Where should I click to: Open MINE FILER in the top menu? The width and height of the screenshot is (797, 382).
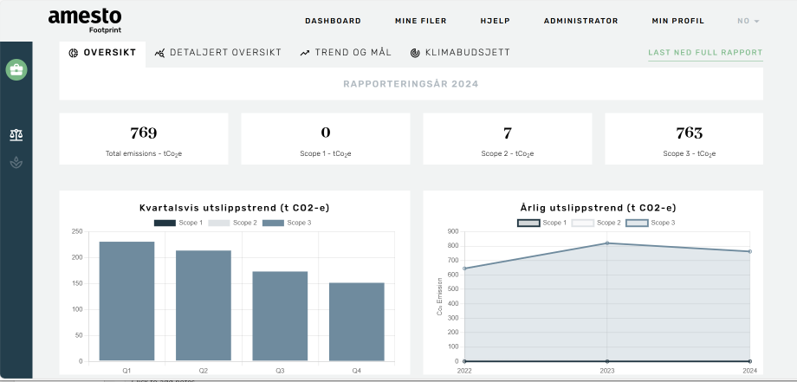pos(421,21)
